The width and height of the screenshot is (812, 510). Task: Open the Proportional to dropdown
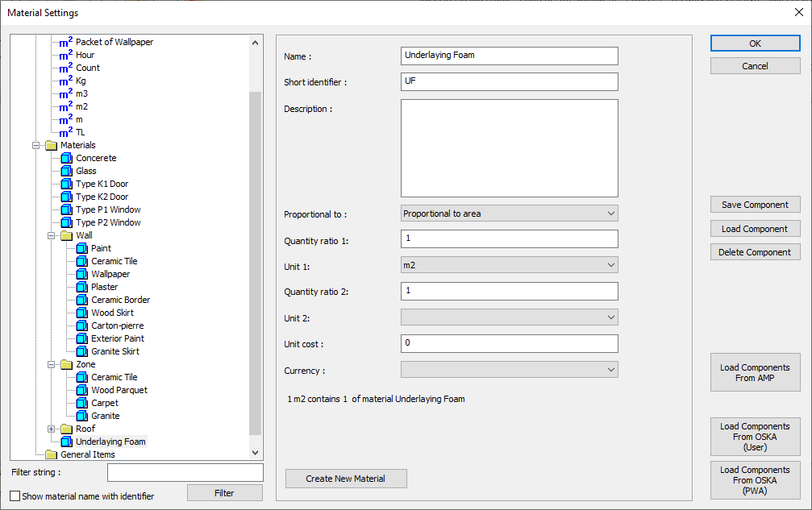pos(509,214)
